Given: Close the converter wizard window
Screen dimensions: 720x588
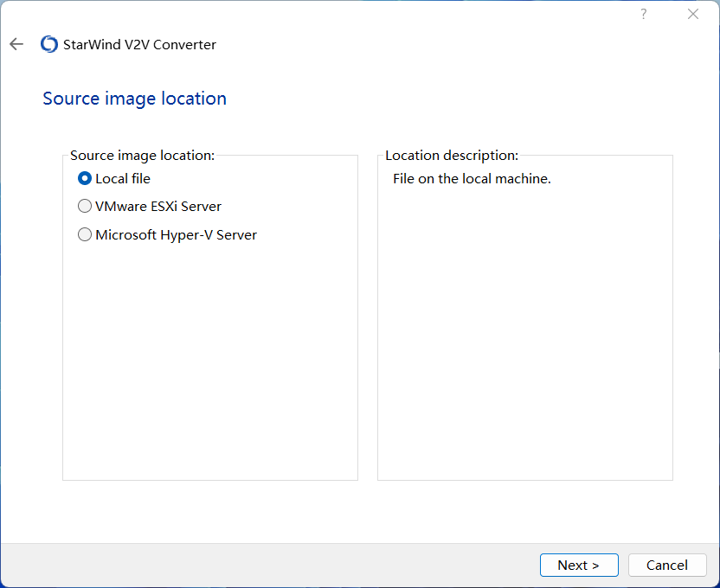Looking at the screenshot, I should pyautogui.click(x=692, y=14).
